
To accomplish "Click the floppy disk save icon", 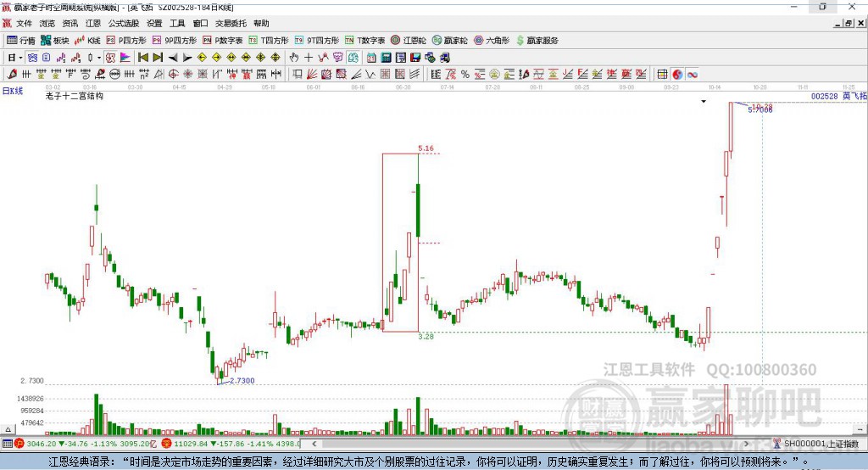I will click(x=415, y=58).
